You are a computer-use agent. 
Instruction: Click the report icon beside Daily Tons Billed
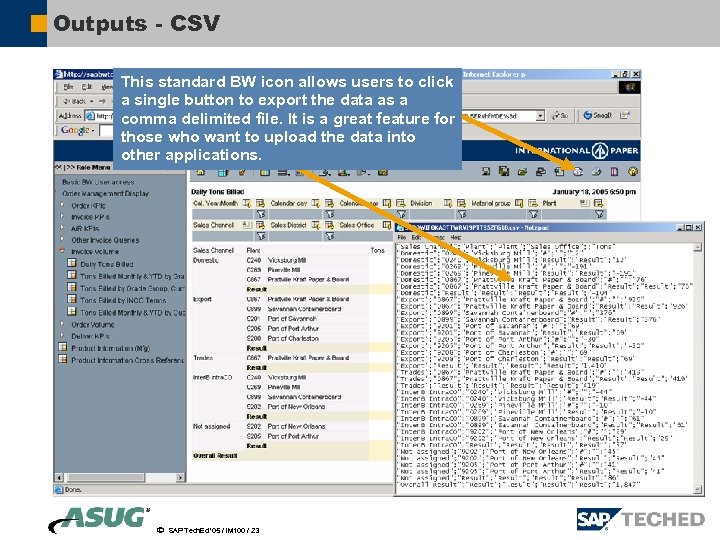[72, 263]
